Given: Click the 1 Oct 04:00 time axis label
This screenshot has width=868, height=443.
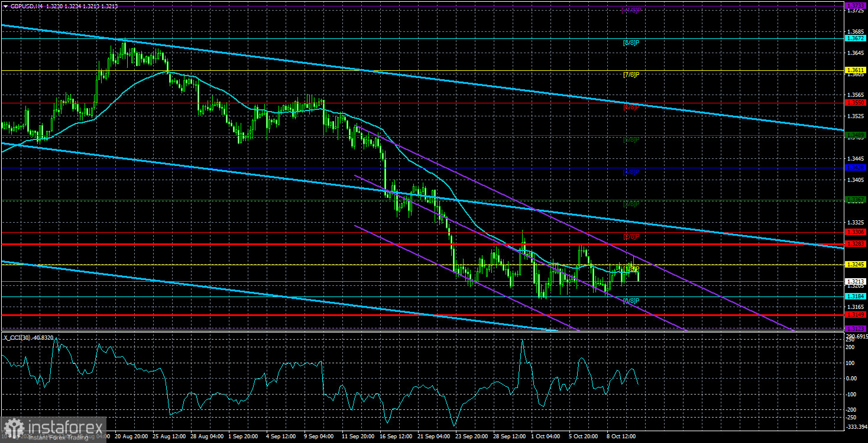Looking at the screenshot, I should 546,437.
